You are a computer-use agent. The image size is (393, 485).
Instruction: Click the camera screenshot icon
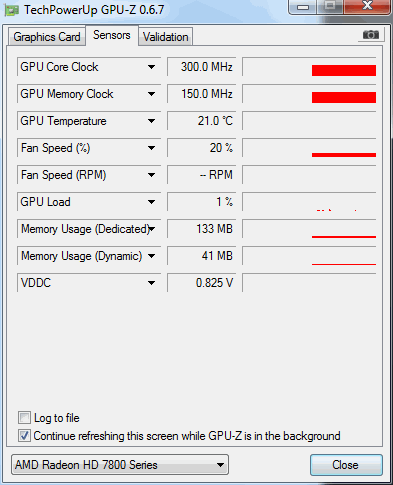371,35
